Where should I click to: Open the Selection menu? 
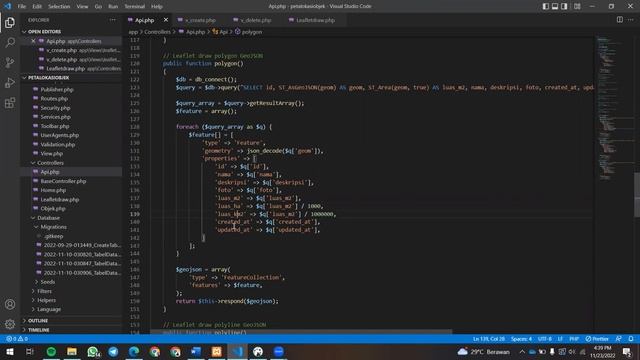click(x=59, y=7)
